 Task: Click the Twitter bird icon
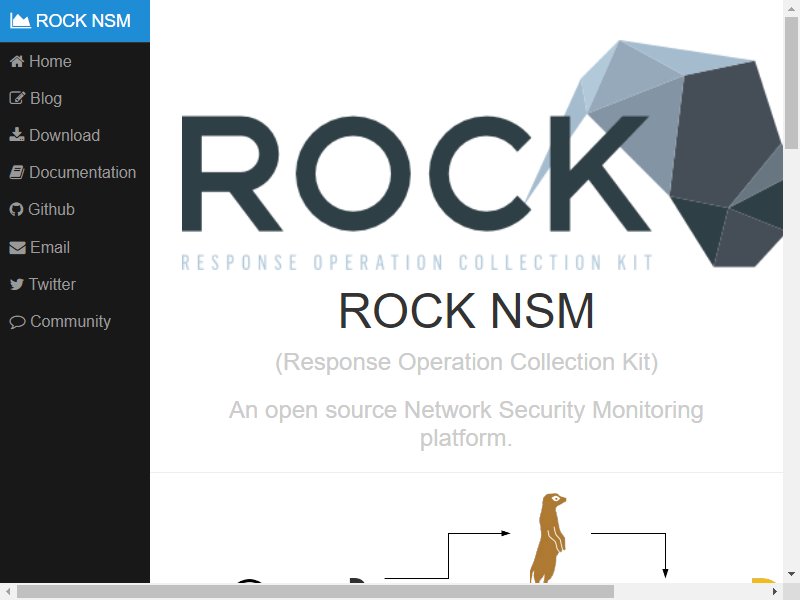point(17,284)
